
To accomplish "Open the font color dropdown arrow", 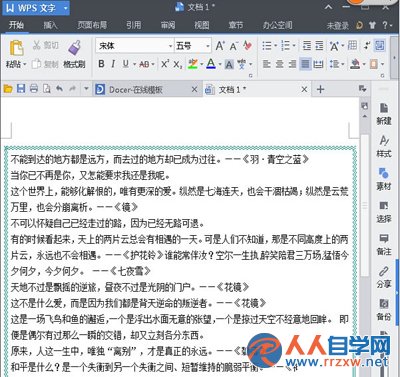I will (x=220, y=64).
